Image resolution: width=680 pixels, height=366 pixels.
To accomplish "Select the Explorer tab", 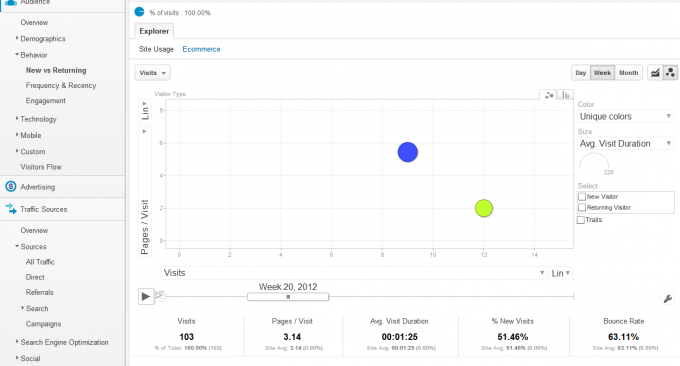I will coord(154,31).
